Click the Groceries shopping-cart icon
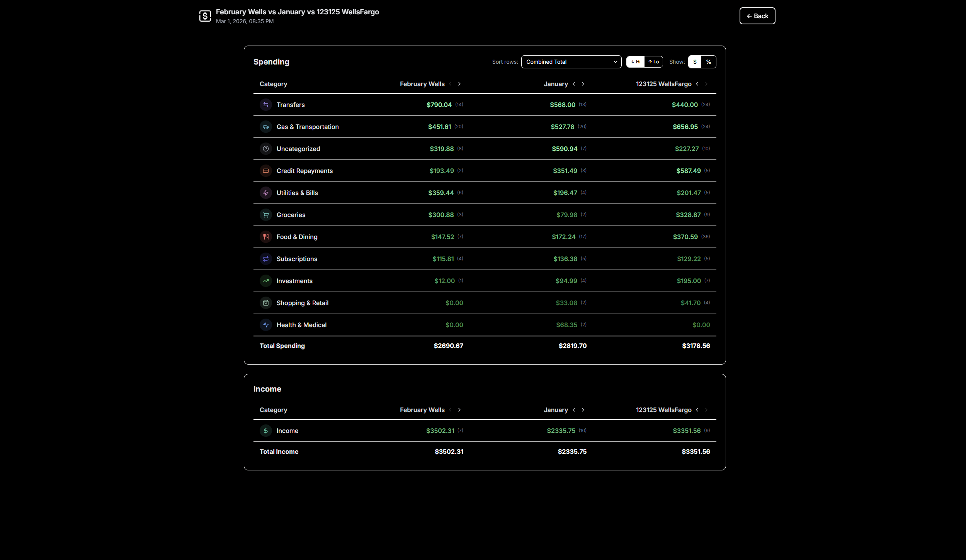This screenshot has width=966, height=560. [x=266, y=215]
